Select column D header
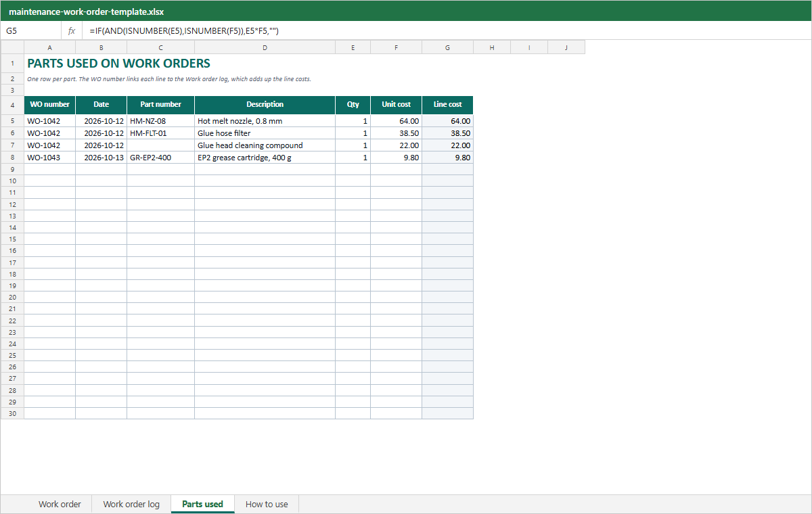This screenshot has height=514, width=812. tap(265, 47)
